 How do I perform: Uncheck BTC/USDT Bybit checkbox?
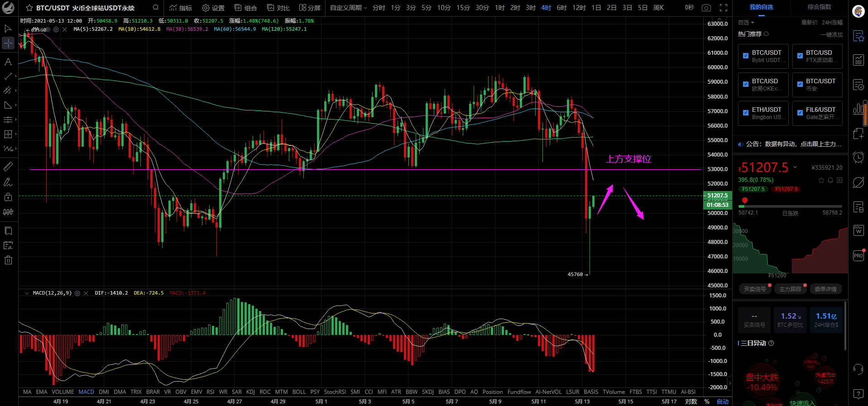coord(746,56)
